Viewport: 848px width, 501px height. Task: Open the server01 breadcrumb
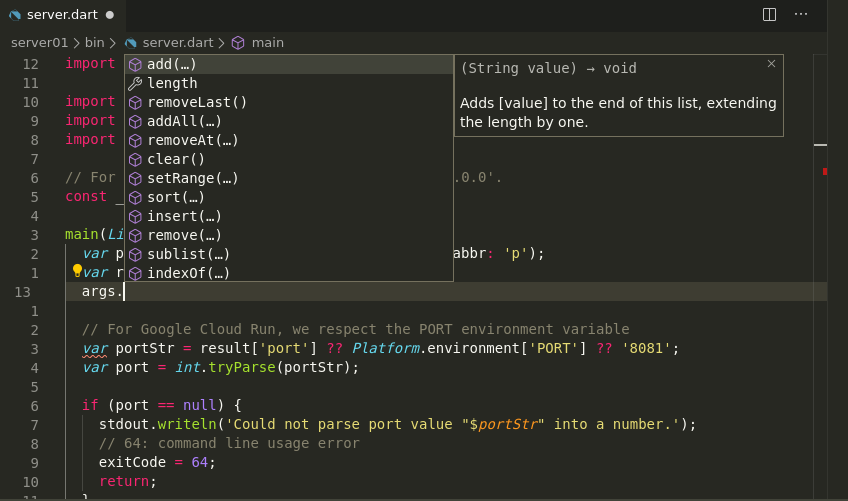pyautogui.click(x=39, y=43)
